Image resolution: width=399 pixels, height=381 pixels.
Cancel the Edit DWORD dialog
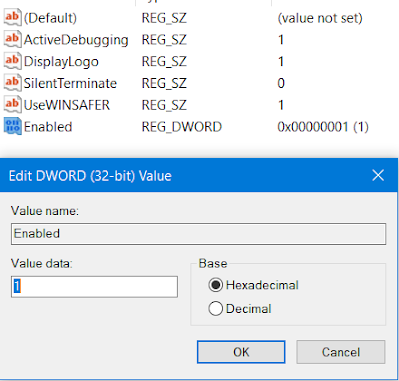pos(341,352)
